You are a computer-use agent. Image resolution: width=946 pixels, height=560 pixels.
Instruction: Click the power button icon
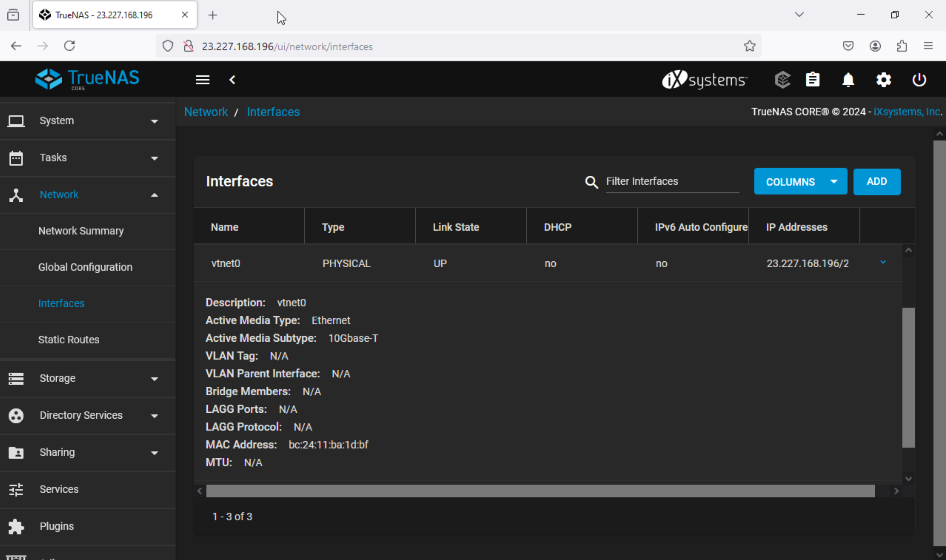tap(919, 80)
